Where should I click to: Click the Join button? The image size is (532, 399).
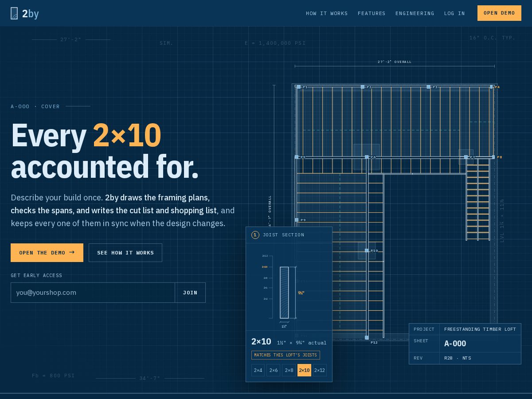click(x=190, y=293)
